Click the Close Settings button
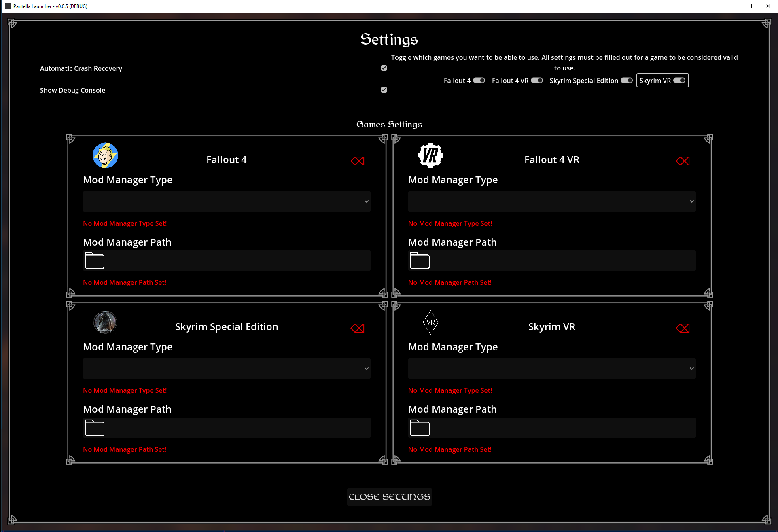The image size is (778, 532). [x=389, y=497]
